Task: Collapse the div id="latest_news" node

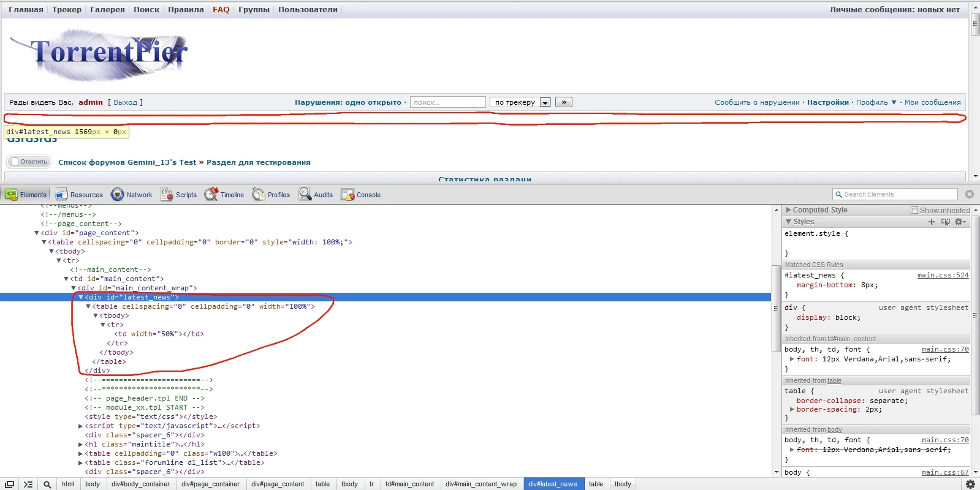Action: (81, 297)
